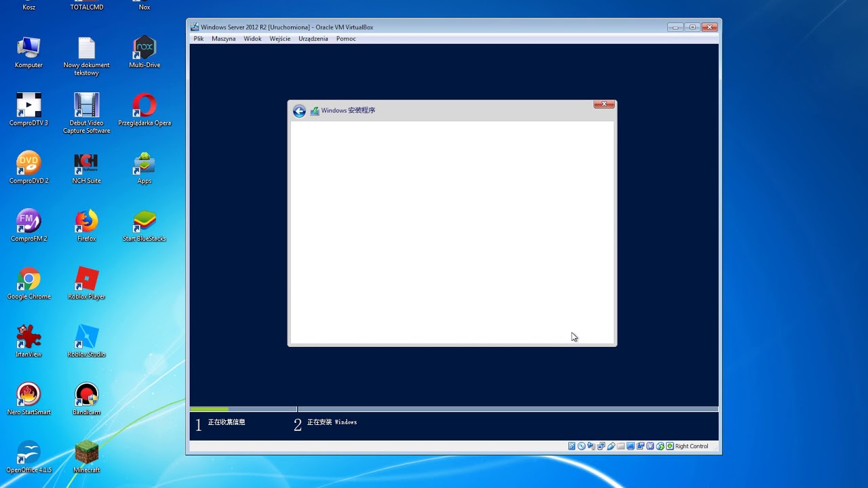Viewport: 868px width, 488px height.
Task: Click the hard disk activity status icon
Action: point(572,446)
